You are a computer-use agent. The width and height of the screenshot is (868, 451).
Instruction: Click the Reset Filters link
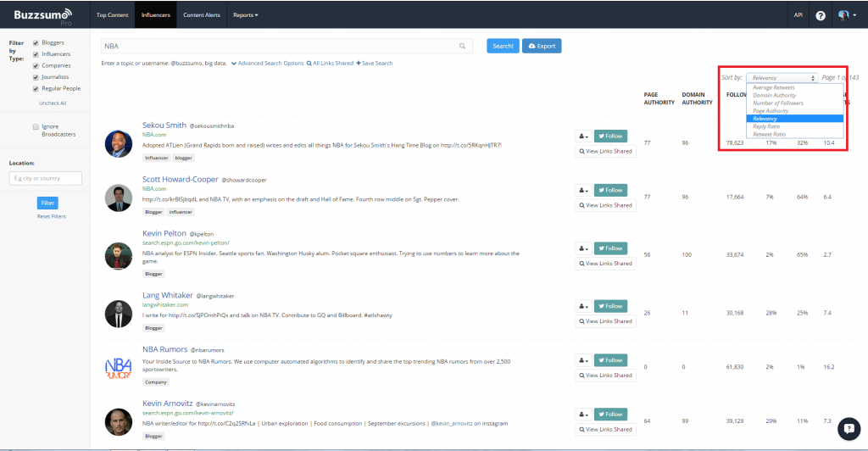tap(49, 217)
